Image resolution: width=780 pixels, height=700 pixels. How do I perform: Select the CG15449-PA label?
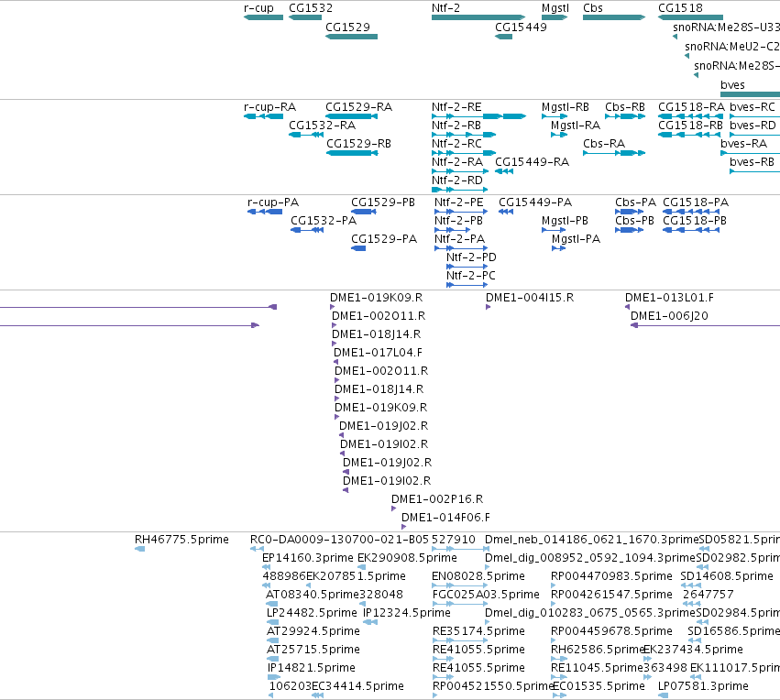point(535,202)
